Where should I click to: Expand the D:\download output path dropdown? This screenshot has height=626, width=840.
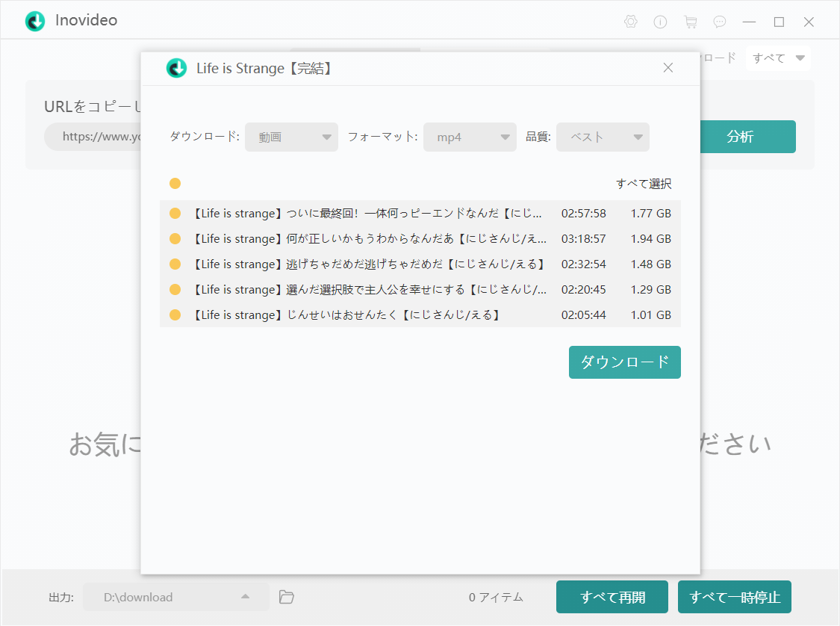click(x=175, y=597)
